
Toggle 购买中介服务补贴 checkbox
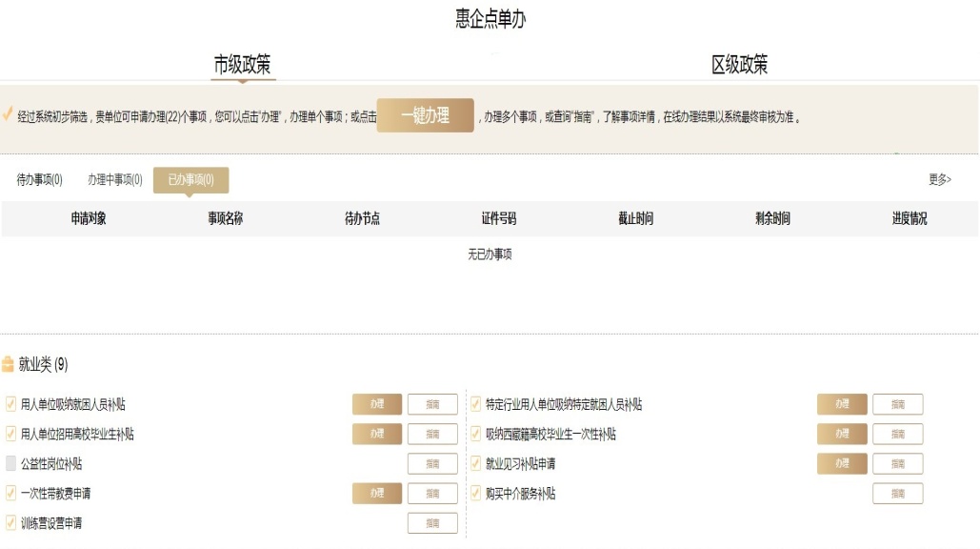[475, 493]
